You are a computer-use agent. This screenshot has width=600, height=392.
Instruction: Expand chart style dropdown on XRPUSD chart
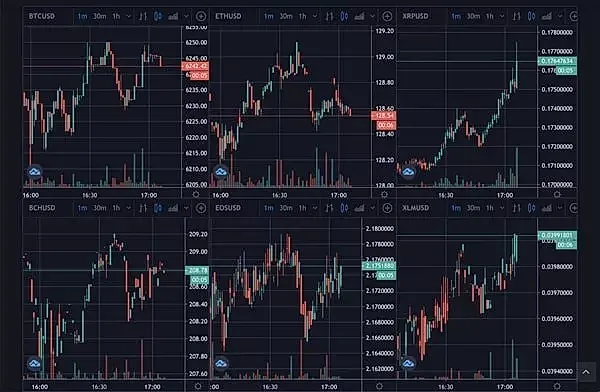pyautogui.click(x=560, y=16)
